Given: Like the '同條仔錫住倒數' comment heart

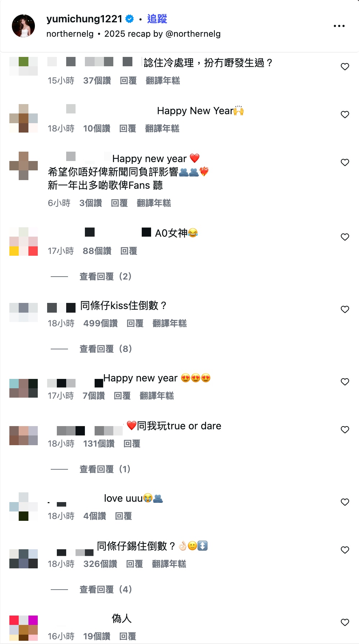Looking at the screenshot, I should point(345,550).
